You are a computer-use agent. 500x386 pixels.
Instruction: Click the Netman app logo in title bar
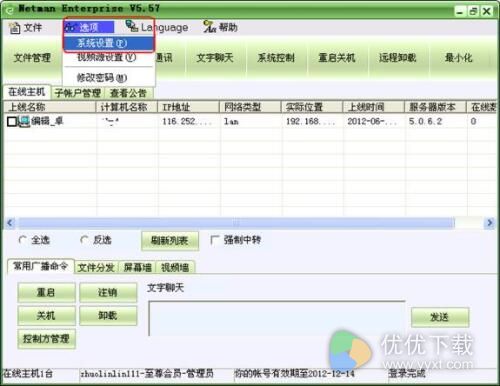pos(9,9)
